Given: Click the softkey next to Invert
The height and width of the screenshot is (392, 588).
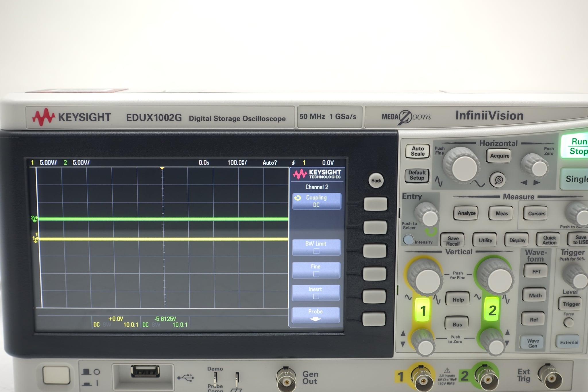Looking at the screenshot, I should pyautogui.click(x=374, y=296).
